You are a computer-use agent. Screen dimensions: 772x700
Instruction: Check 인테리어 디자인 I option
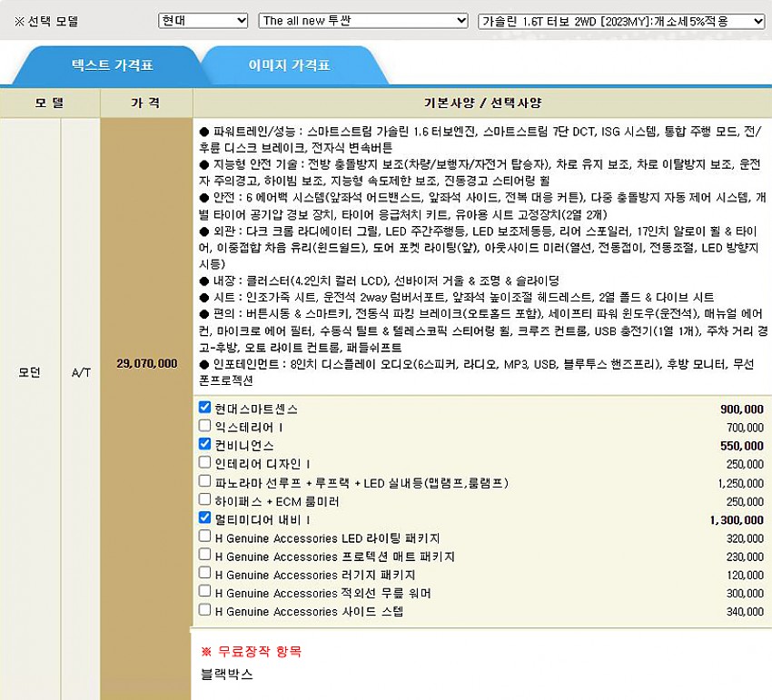coord(205,463)
